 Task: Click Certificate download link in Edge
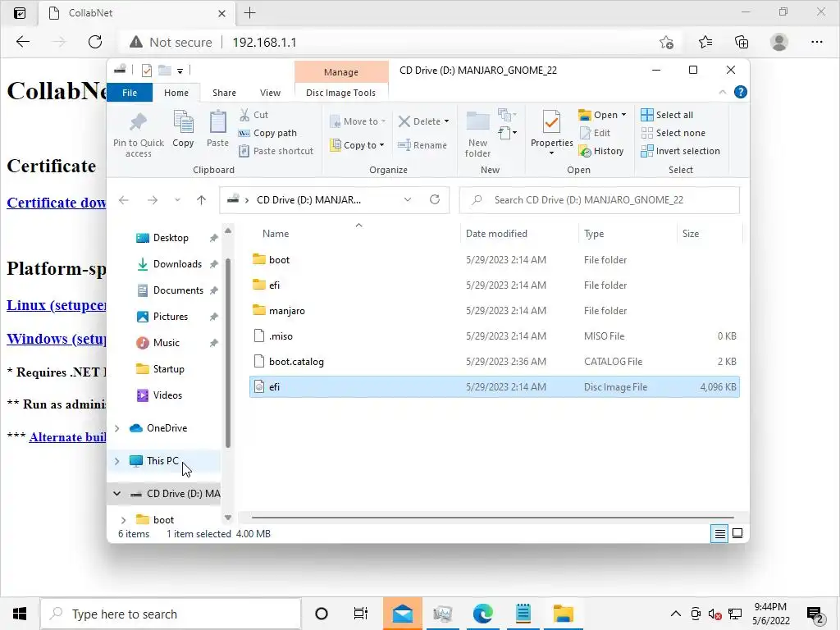pos(57,203)
